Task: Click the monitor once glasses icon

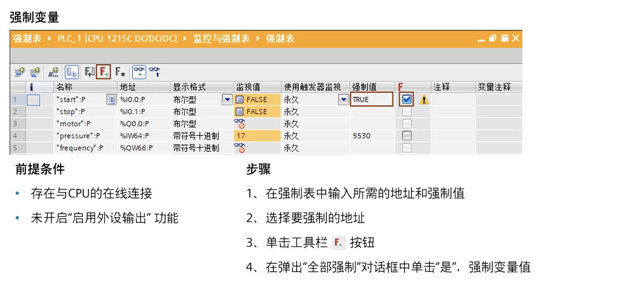Action: pyautogui.click(x=154, y=72)
